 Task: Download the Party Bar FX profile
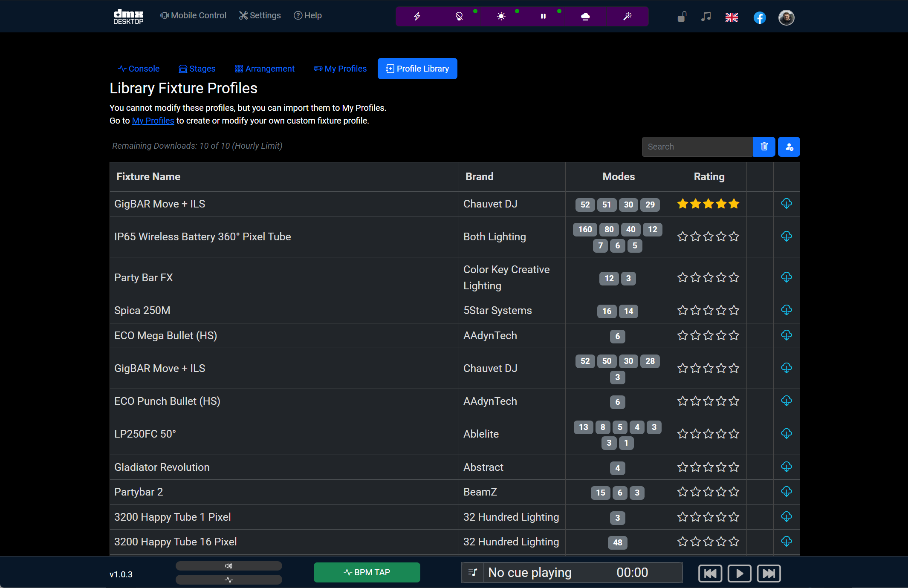(787, 277)
